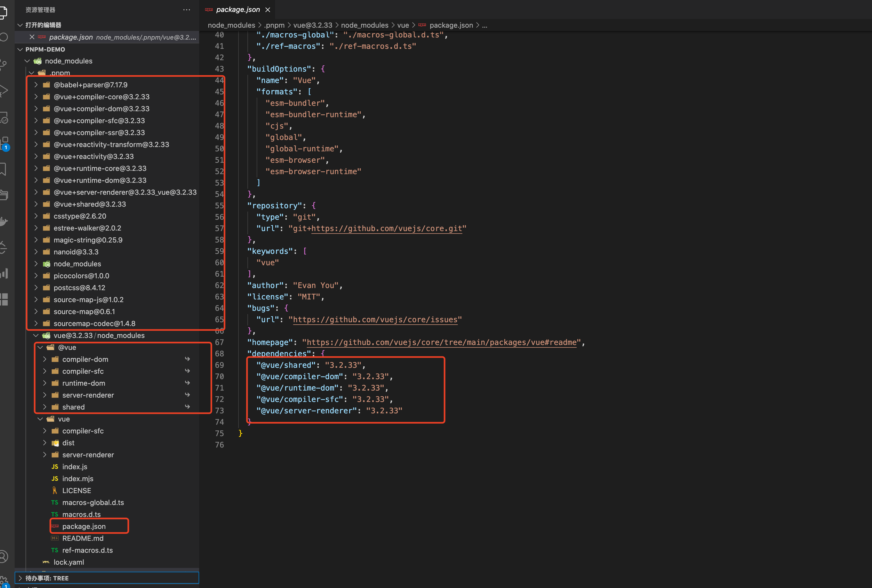
Task: Click the "@vue/shared" dependency key
Action: (x=286, y=365)
